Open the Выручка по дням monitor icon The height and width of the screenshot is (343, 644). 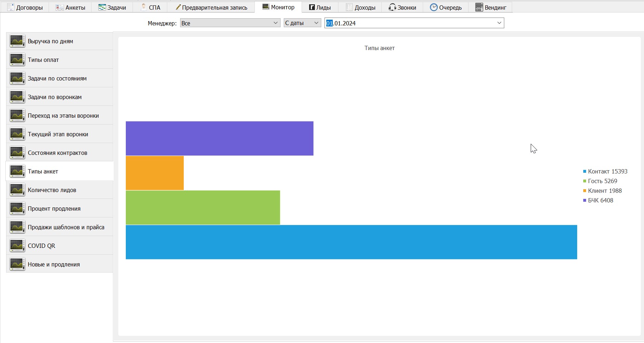(17, 41)
